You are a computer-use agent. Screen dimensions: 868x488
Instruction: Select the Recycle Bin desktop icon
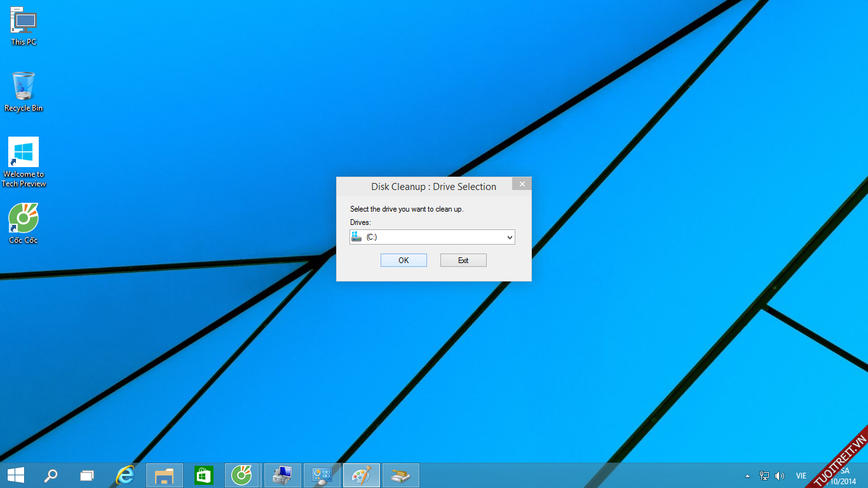24,91
